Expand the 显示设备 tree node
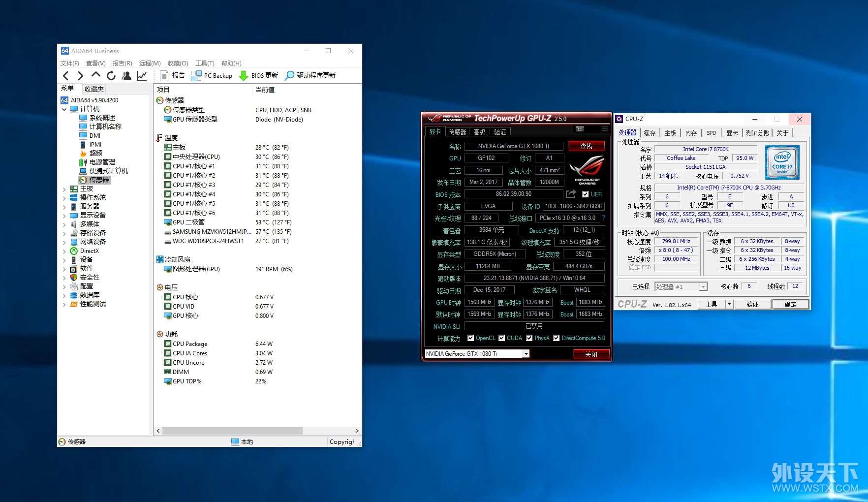The height and width of the screenshot is (502, 868). pos(64,216)
